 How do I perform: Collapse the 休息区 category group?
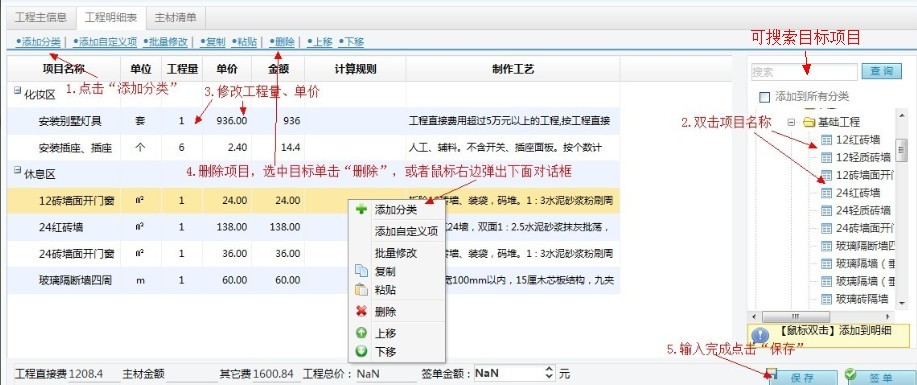click(17, 170)
